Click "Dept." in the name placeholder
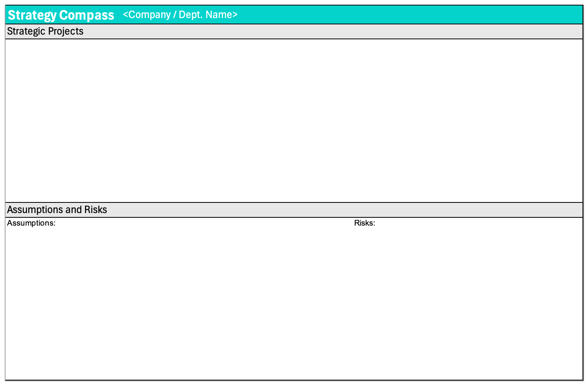Viewport: 588px width, 386px height. (191, 15)
